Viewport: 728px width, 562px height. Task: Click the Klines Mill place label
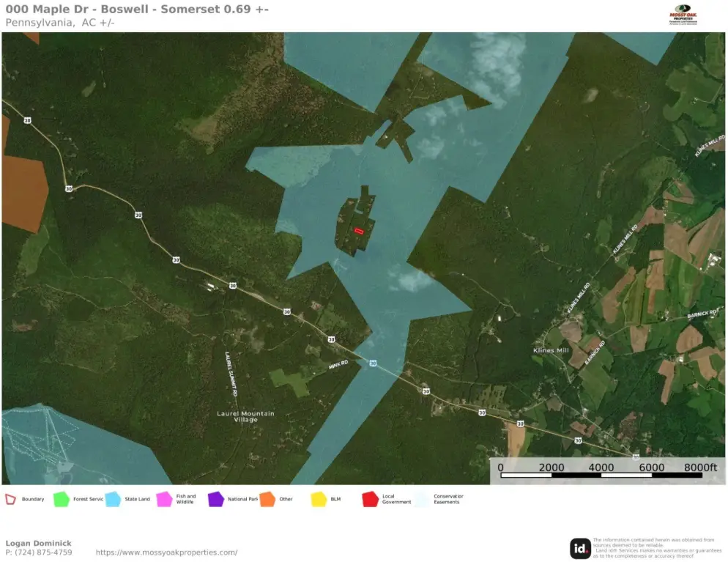[x=551, y=351]
